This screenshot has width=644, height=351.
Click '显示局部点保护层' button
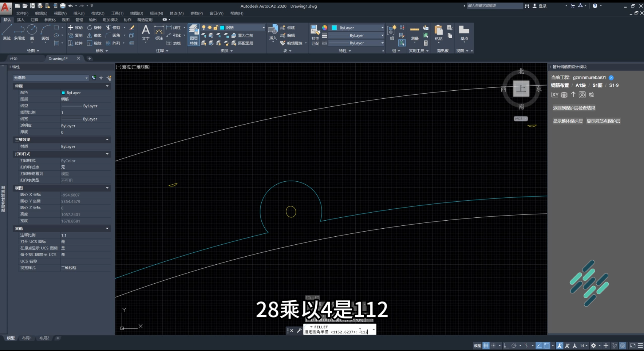(x=603, y=121)
